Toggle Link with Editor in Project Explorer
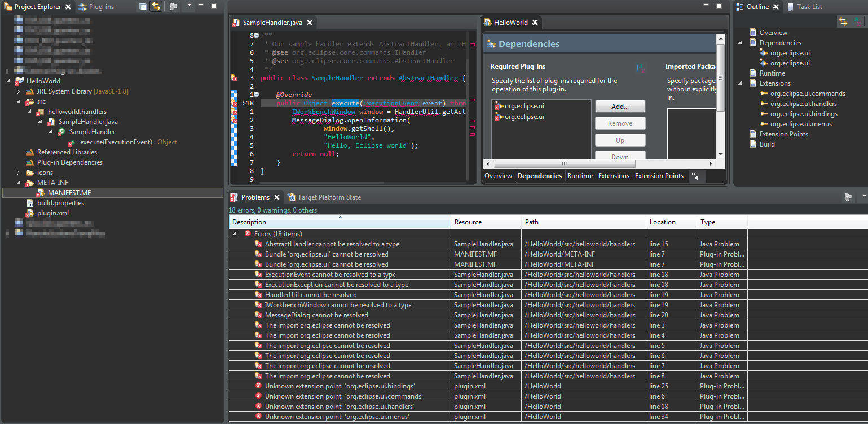This screenshot has width=868, height=424. [156, 6]
